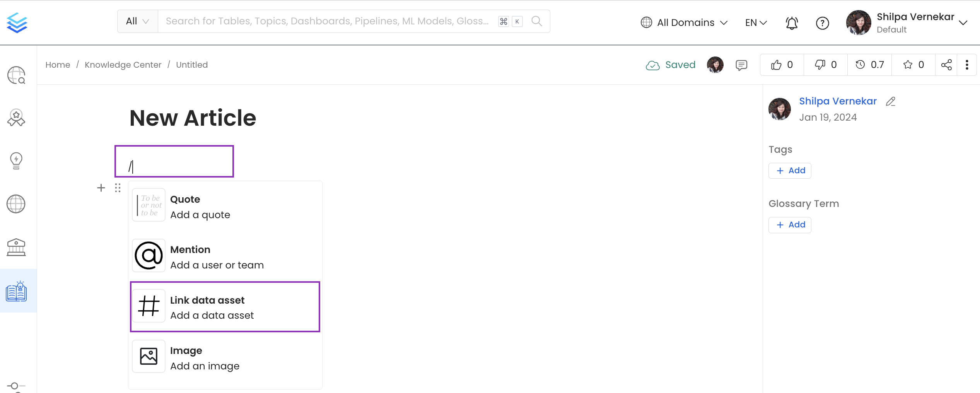The height and width of the screenshot is (393, 980).
Task: Navigate to Knowledge Center via breadcrumb
Action: pos(123,65)
